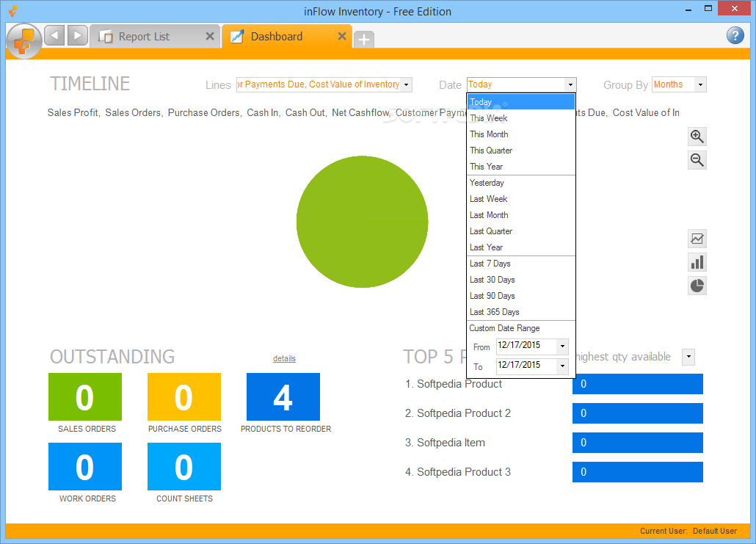The image size is (756, 544).
Task: Click the Softpedia Product 2 quantity bar
Action: click(637, 413)
